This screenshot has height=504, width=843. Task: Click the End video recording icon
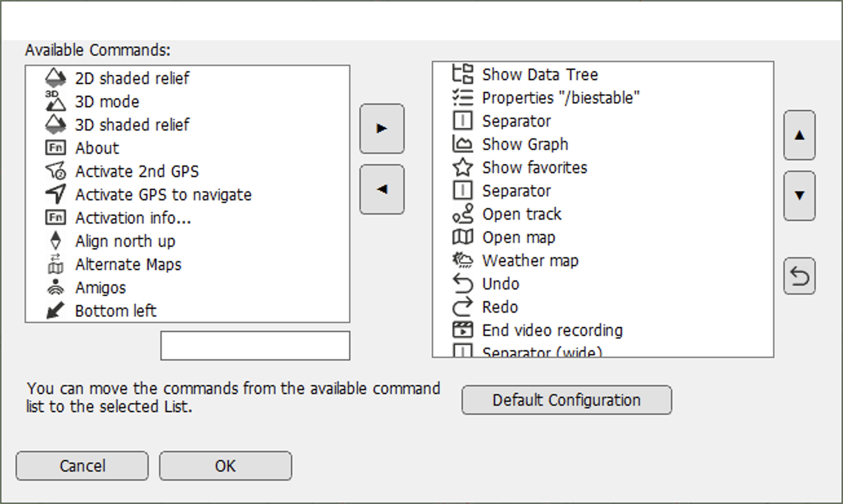pyautogui.click(x=463, y=330)
